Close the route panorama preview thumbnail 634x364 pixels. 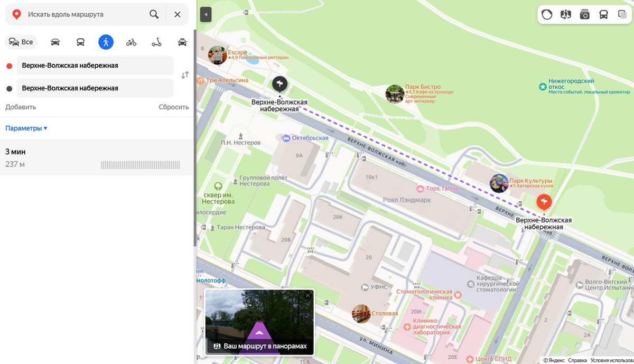308,295
